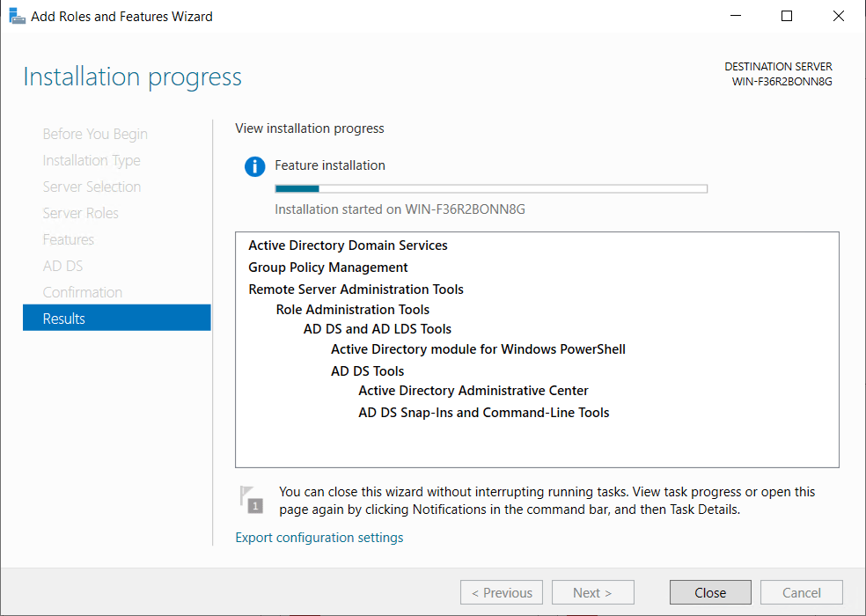The height and width of the screenshot is (616, 866).
Task: Select Active Directory Administrative Center
Action: (x=473, y=391)
